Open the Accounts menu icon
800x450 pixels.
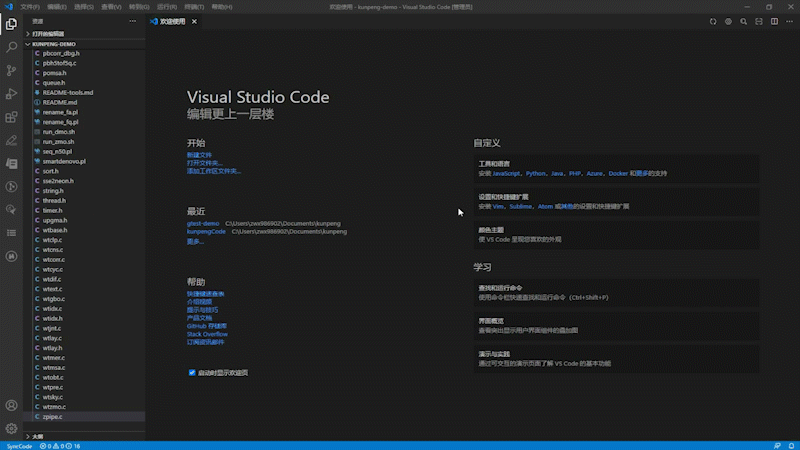pyautogui.click(x=11, y=406)
